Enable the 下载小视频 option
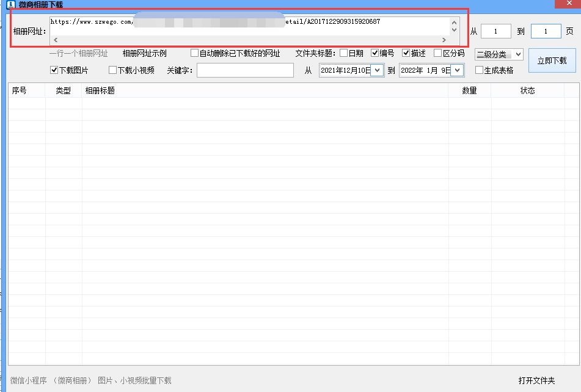This screenshot has width=581, height=392. click(112, 70)
